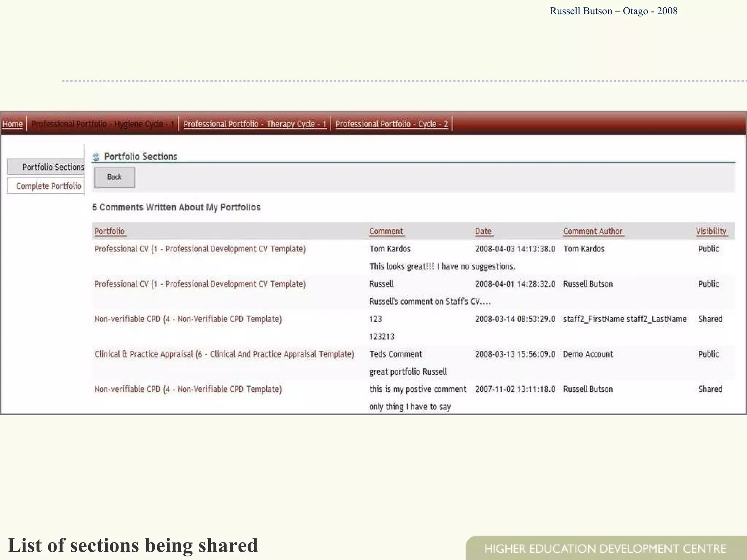The height and width of the screenshot is (560, 747).
Task: Click date 2007-11-02 13:11:18.0
Action: point(515,389)
